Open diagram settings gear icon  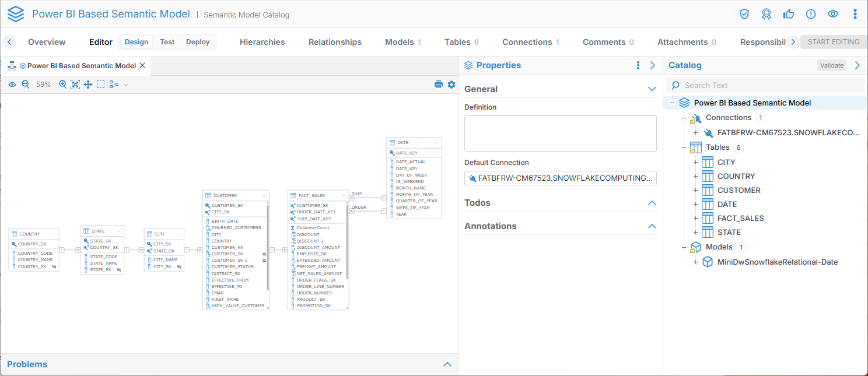coord(452,85)
